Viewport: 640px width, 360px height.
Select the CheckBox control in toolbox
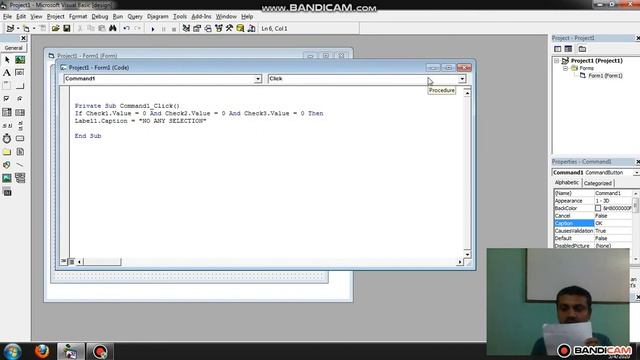7,99
